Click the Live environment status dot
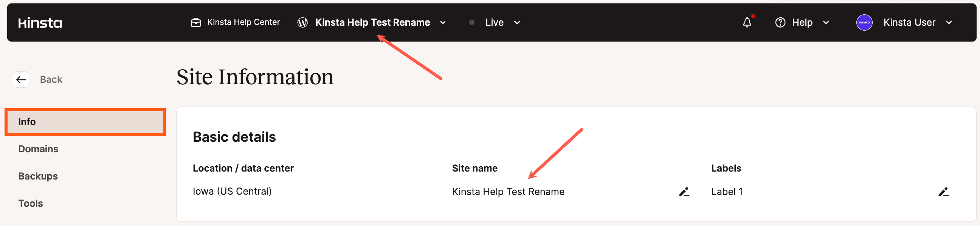 pos(472,23)
